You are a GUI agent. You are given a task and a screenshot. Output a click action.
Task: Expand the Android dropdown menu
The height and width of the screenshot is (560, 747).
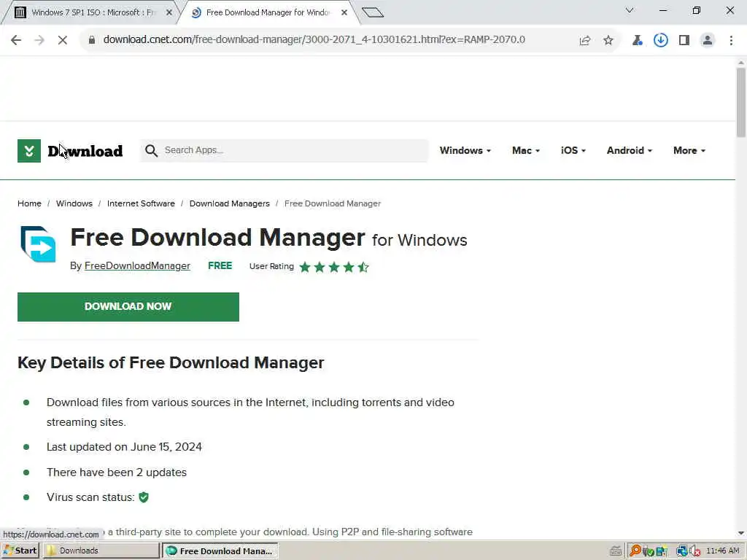click(x=630, y=150)
